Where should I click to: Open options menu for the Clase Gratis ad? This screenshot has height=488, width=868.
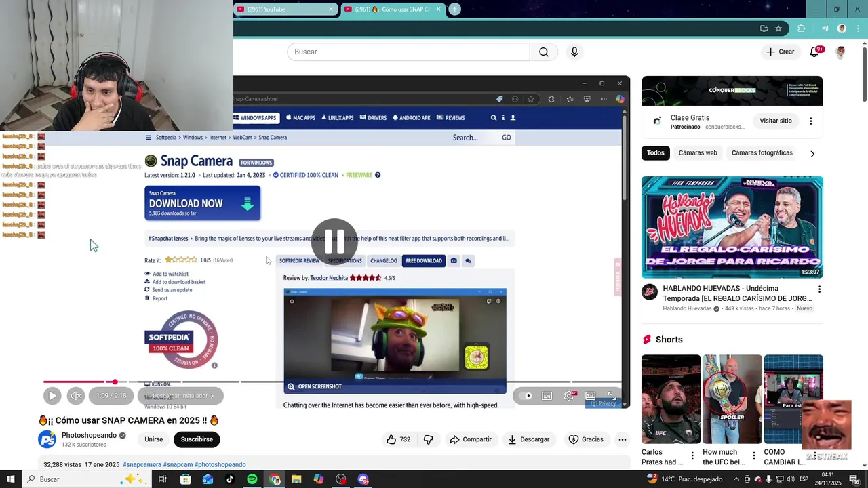coord(811,121)
